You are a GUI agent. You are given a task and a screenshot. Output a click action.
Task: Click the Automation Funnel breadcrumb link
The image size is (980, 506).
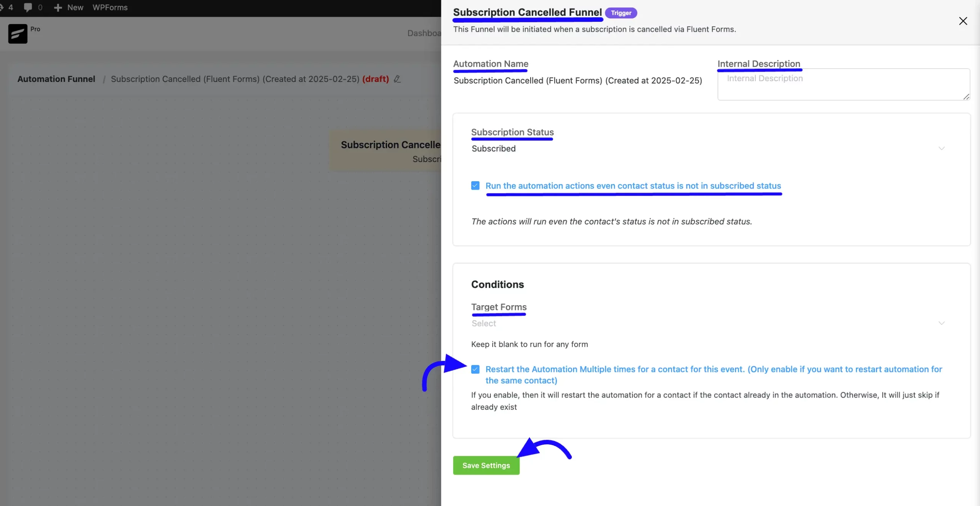[x=56, y=79]
